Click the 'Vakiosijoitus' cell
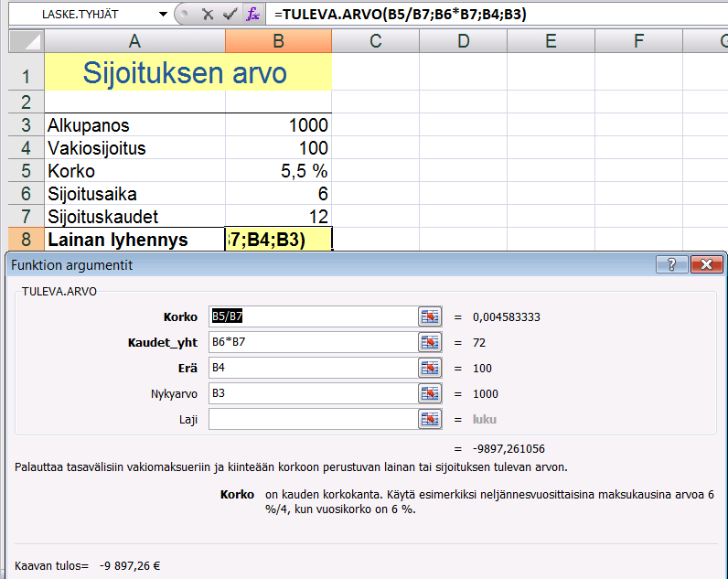The image size is (728, 579). (134, 147)
